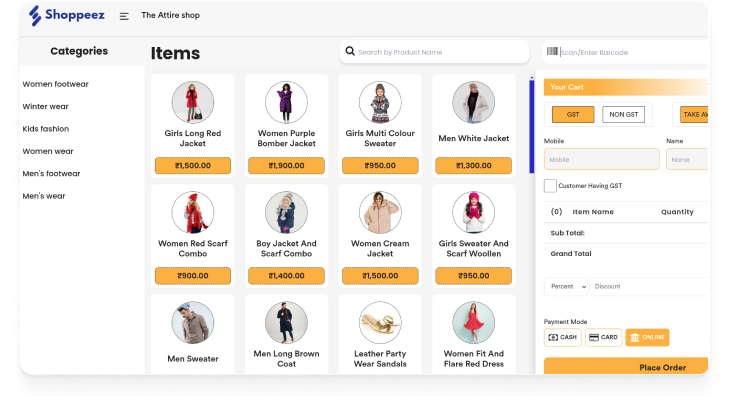Click the Sub Total label
This screenshot has height=396, width=730.
568,233
